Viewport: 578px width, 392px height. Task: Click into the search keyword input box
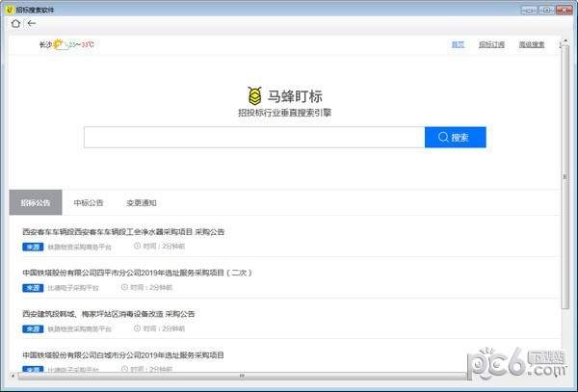click(253, 138)
